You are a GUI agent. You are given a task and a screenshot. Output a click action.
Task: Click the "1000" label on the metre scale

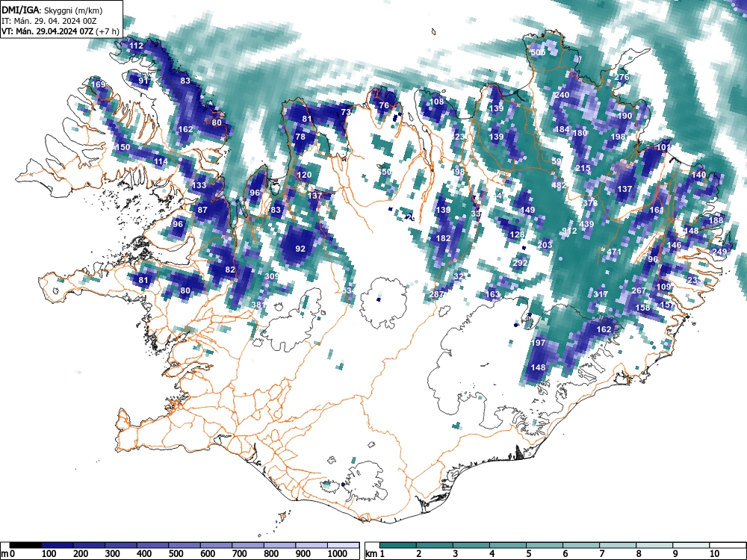(x=338, y=554)
